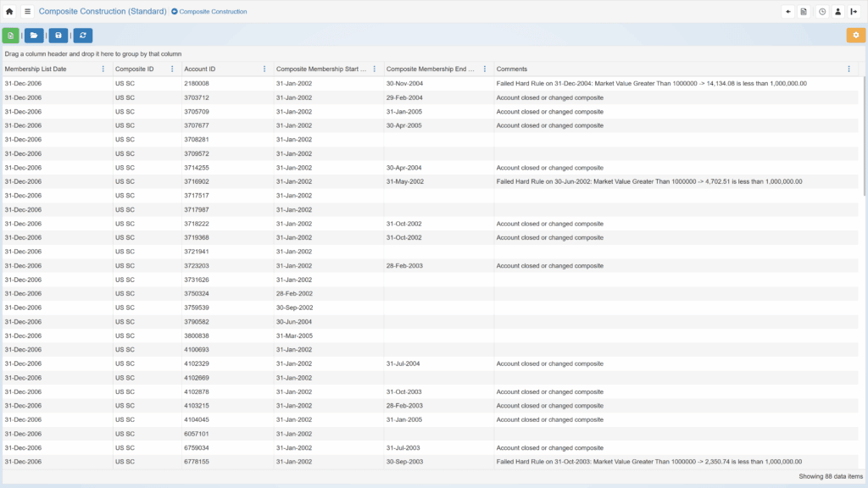Open the clock history icon
This screenshot has width=868, height=488.
click(x=822, y=12)
